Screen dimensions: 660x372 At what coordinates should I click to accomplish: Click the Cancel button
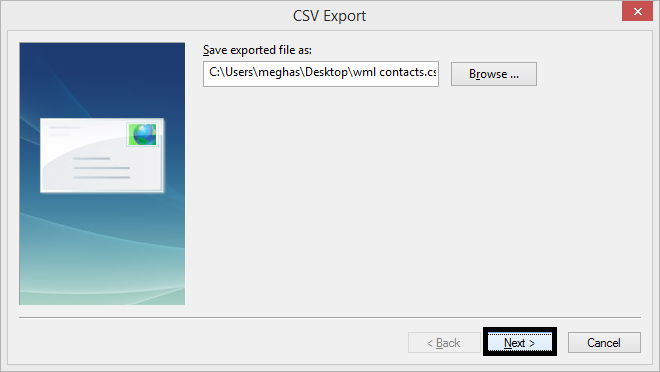pos(604,343)
